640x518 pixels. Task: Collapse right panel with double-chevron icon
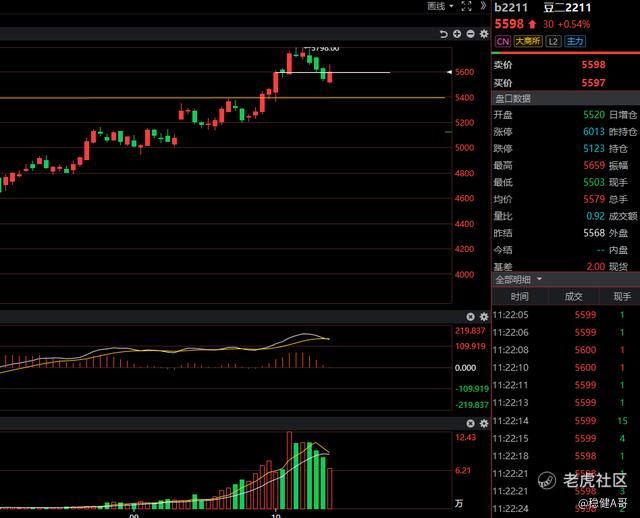(x=483, y=6)
